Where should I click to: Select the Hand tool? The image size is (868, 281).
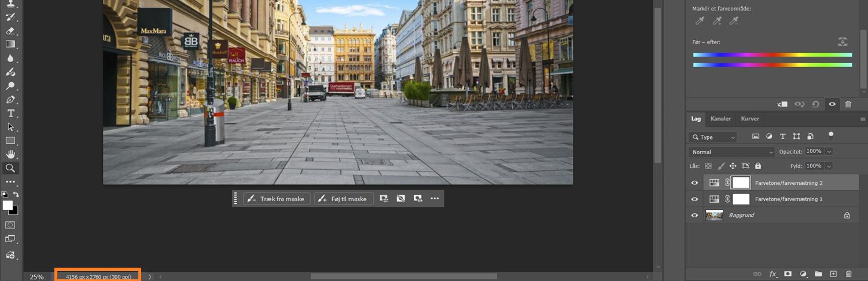[x=10, y=154]
